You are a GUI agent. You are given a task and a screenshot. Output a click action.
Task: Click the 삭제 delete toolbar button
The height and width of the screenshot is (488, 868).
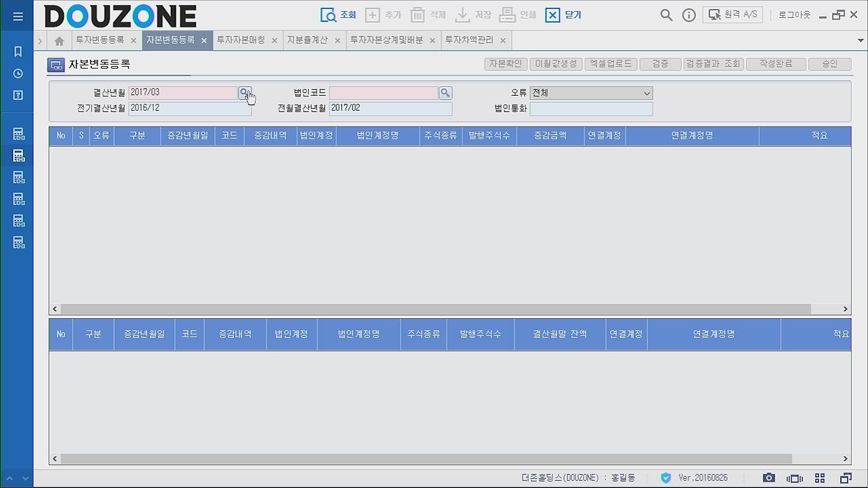(x=428, y=15)
